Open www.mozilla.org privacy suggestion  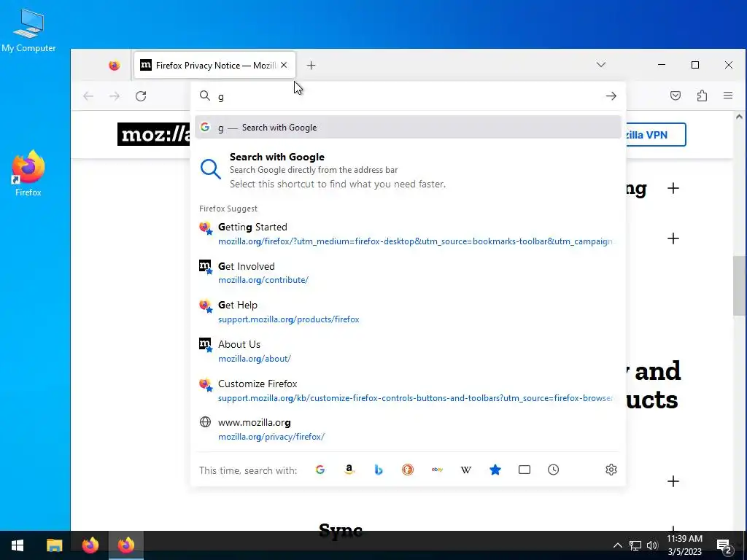(408, 429)
